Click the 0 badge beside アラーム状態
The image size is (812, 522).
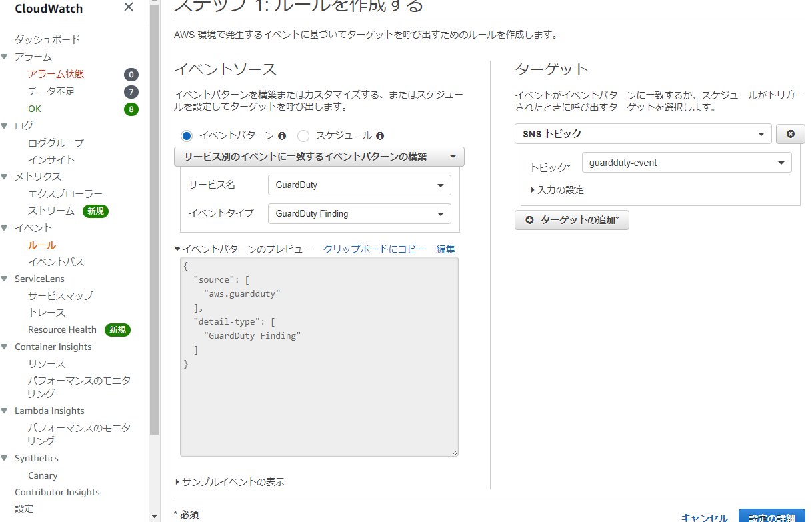pos(131,75)
